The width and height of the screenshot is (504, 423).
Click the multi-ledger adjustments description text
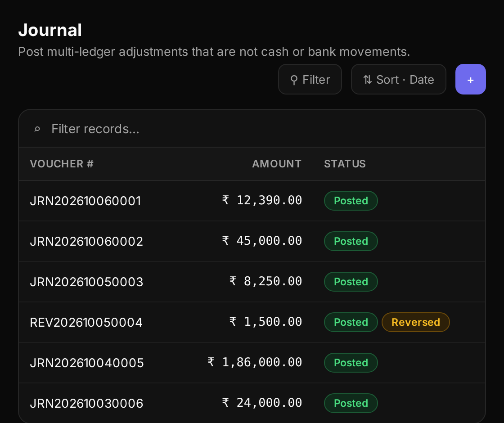click(x=214, y=52)
